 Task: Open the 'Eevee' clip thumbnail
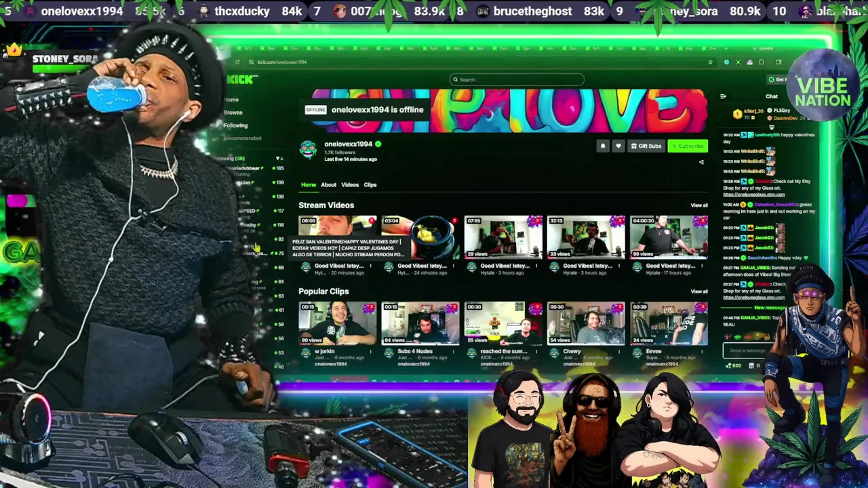(x=669, y=323)
